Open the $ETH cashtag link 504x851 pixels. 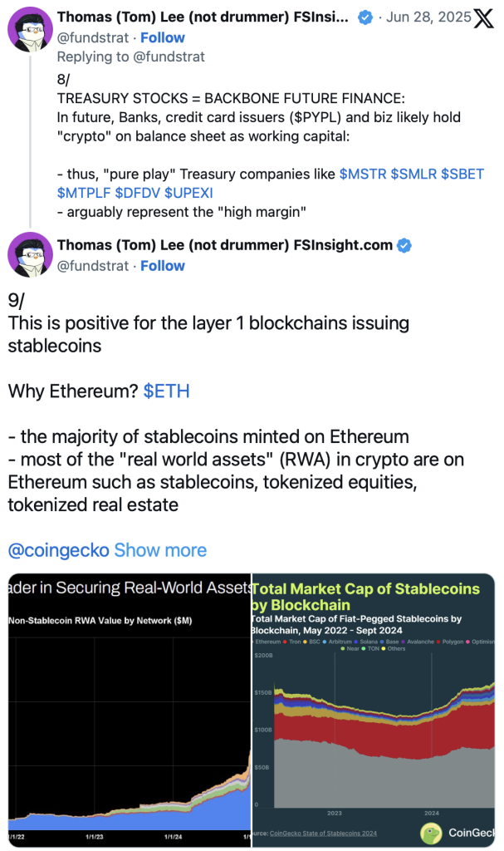click(x=167, y=391)
